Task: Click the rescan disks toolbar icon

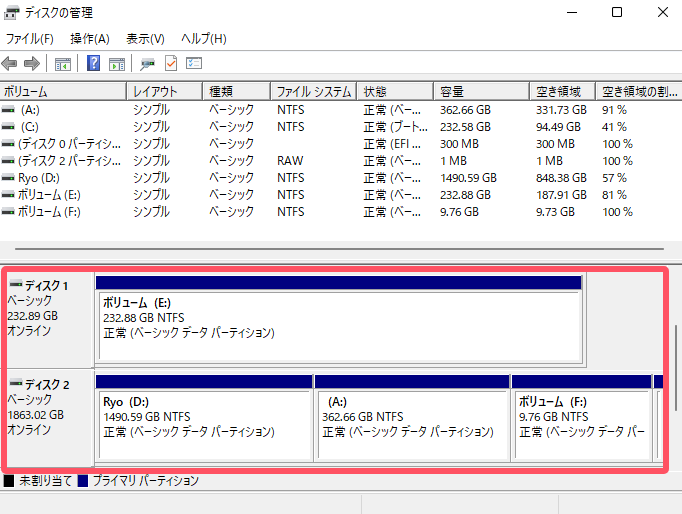Action: pyautogui.click(x=147, y=64)
